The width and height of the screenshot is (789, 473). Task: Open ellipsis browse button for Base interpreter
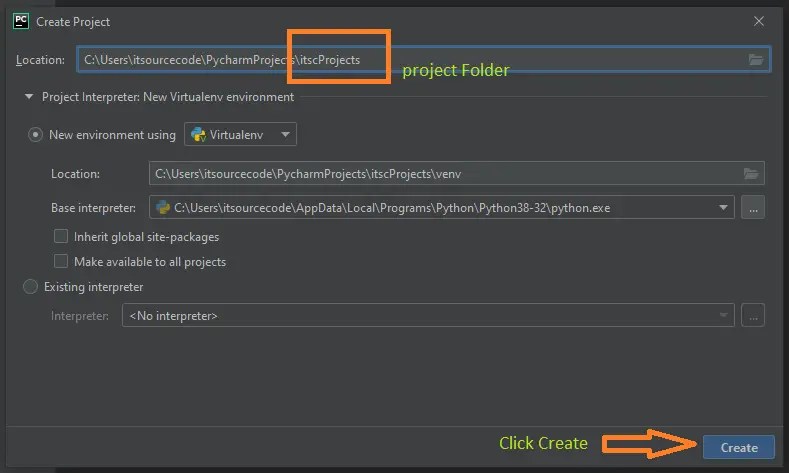click(x=753, y=207)
